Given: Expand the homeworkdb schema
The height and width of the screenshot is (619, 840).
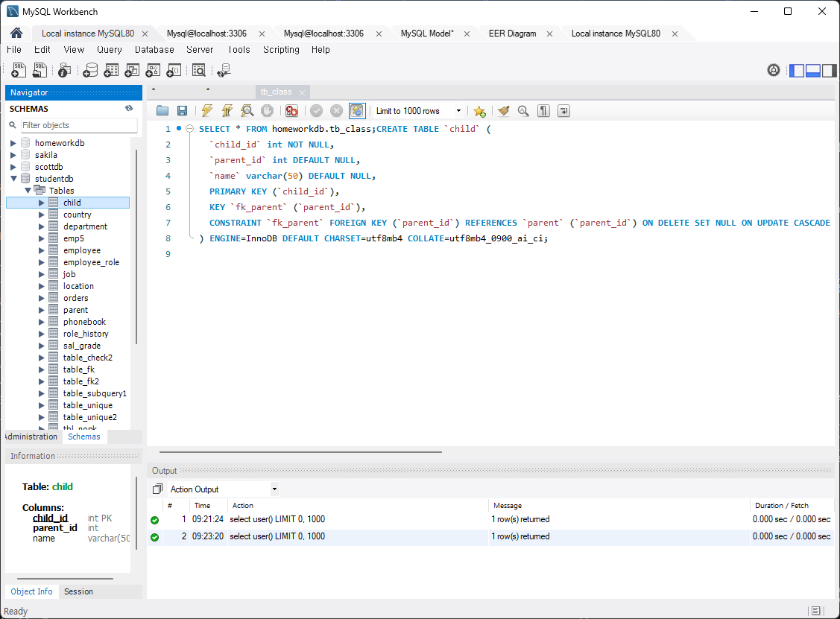Looking at the screenshot, I should 13,143.
